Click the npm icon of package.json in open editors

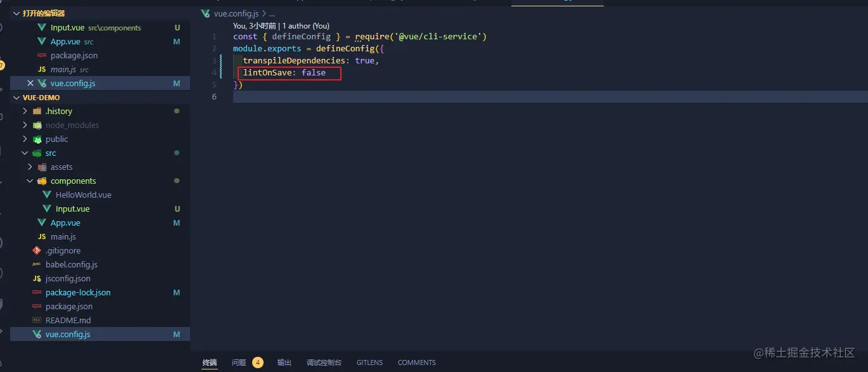point(42,55)
